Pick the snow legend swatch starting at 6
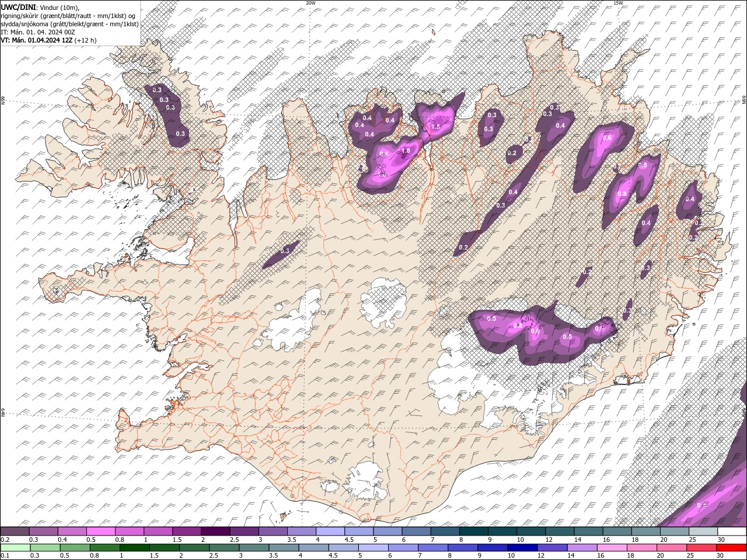 417,531
